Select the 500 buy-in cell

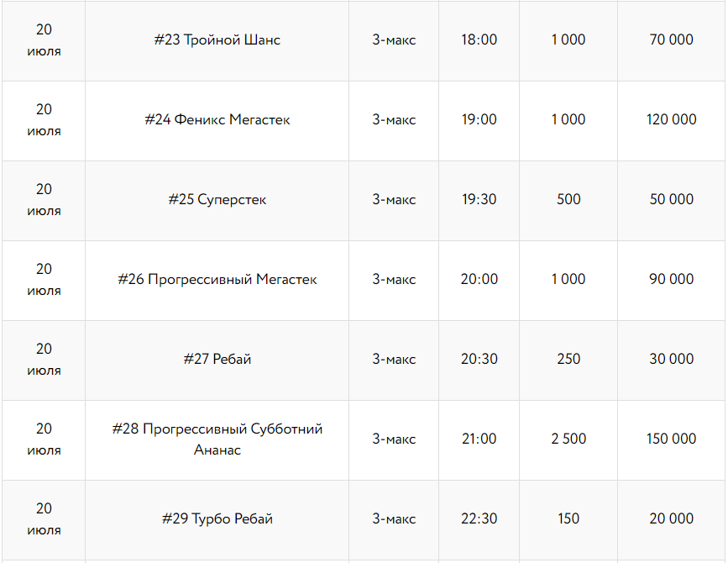coord(568,199)
